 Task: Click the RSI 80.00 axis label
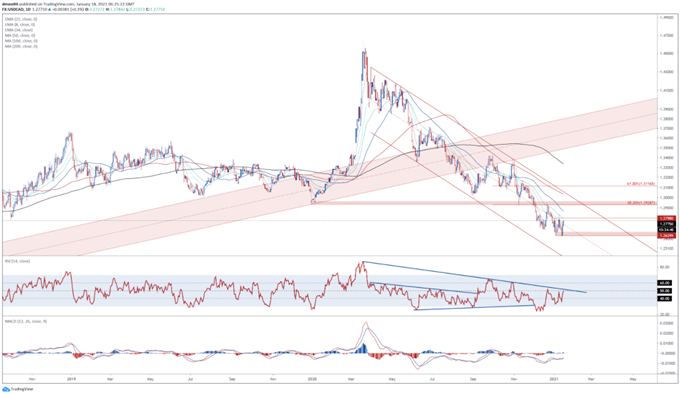664,267
